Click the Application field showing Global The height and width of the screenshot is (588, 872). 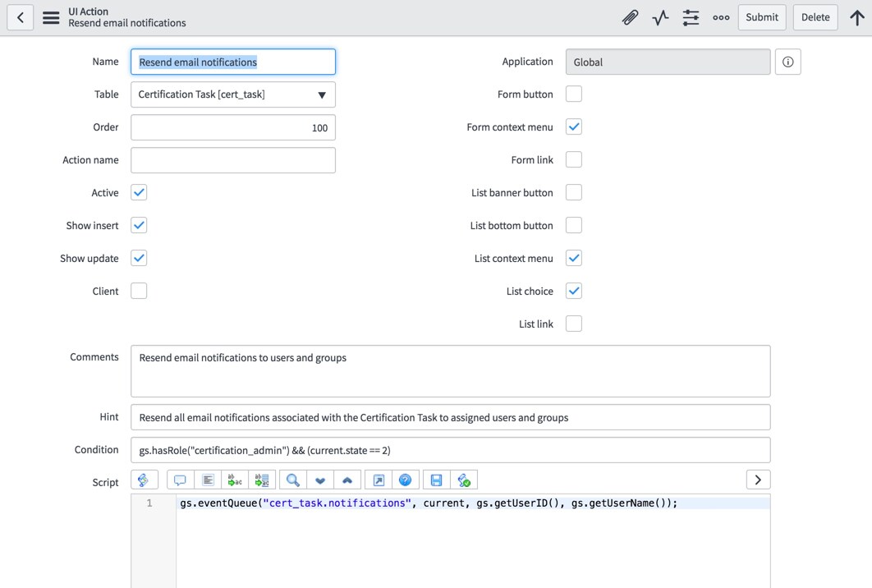tap(668, 62)
